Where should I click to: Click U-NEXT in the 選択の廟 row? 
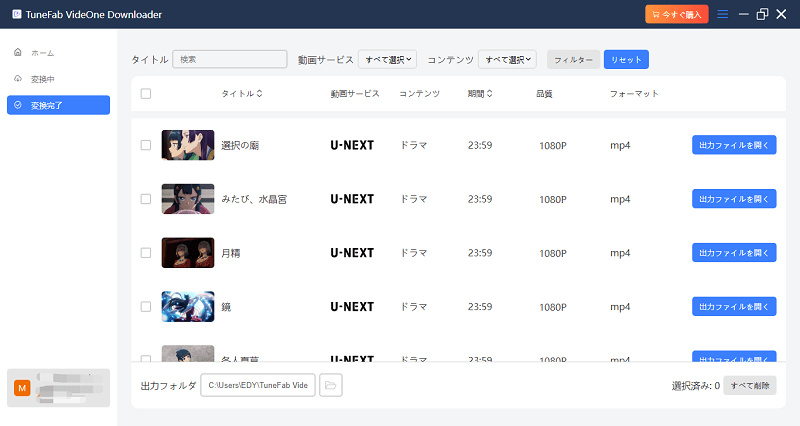tap(352, 145)
